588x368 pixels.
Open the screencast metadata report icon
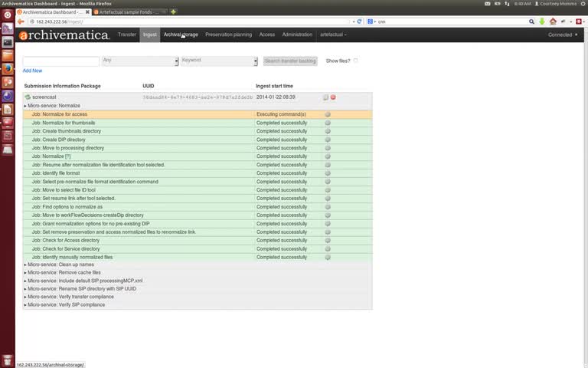pyautogui.click(x=325, y=97)
